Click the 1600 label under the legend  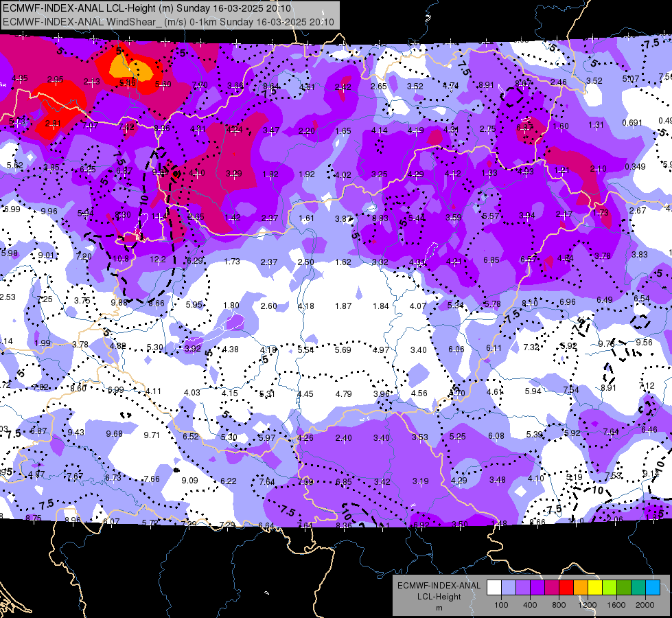(616, 605)
